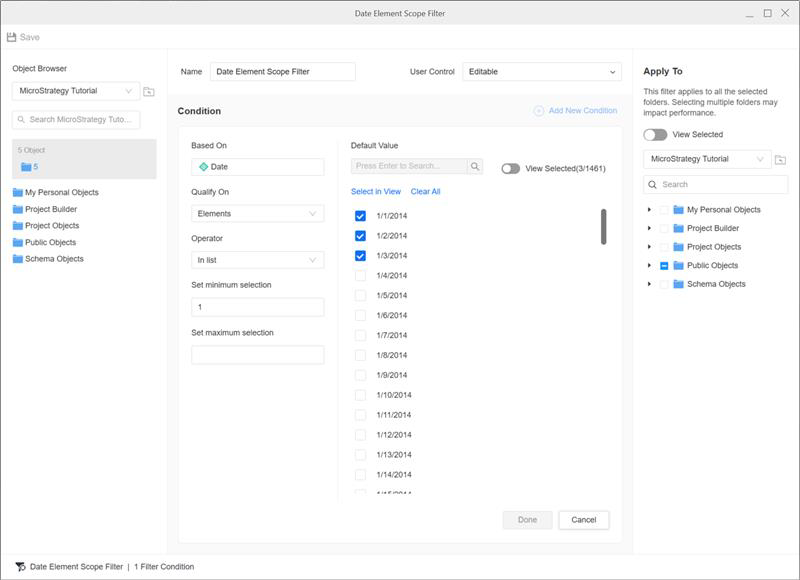Uncheck the 1/2/2014 date checkbox

pyautogui.click(x=360, y=236)
